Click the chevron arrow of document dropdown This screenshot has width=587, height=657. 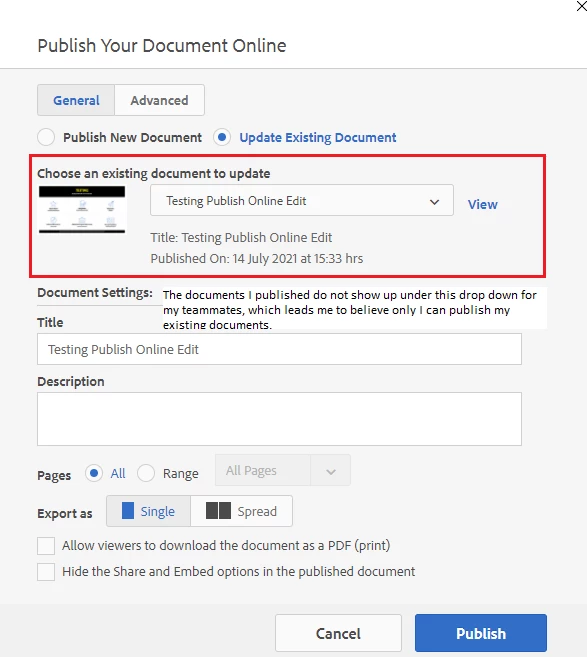click(x=434, y=202)
